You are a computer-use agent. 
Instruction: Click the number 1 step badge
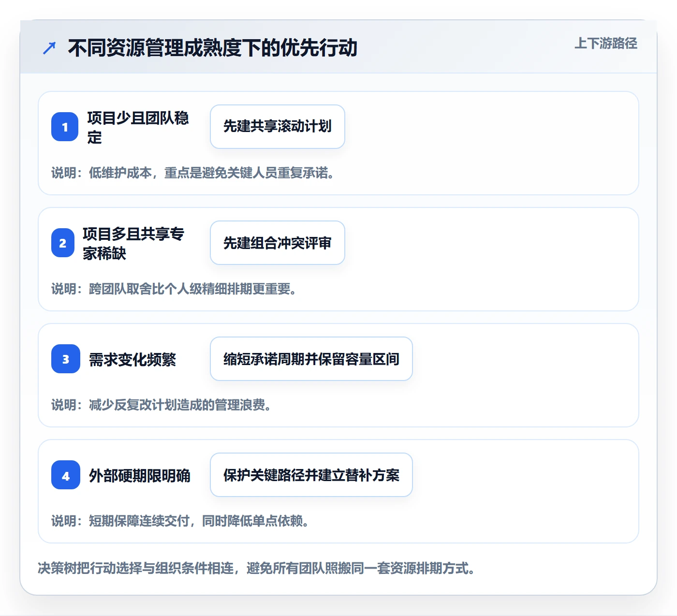[x=65, y=127]
